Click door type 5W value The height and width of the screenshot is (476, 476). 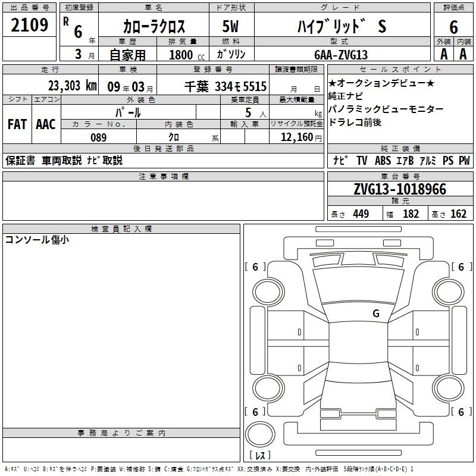pos(230,26)
